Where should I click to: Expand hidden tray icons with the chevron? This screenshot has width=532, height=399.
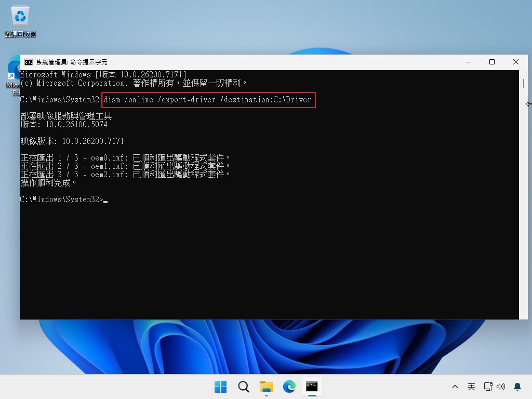click(x=455, y=387)
